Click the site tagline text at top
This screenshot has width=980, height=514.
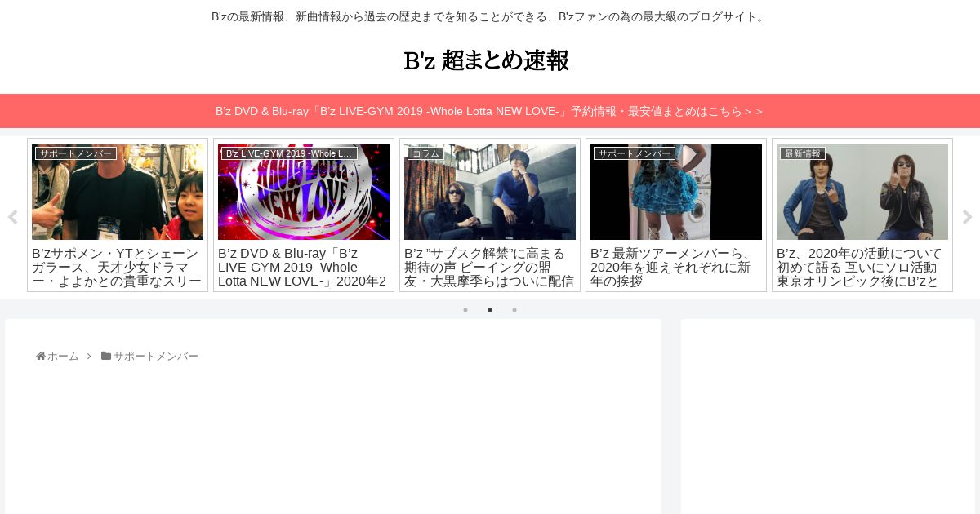[x=490, y=16]
